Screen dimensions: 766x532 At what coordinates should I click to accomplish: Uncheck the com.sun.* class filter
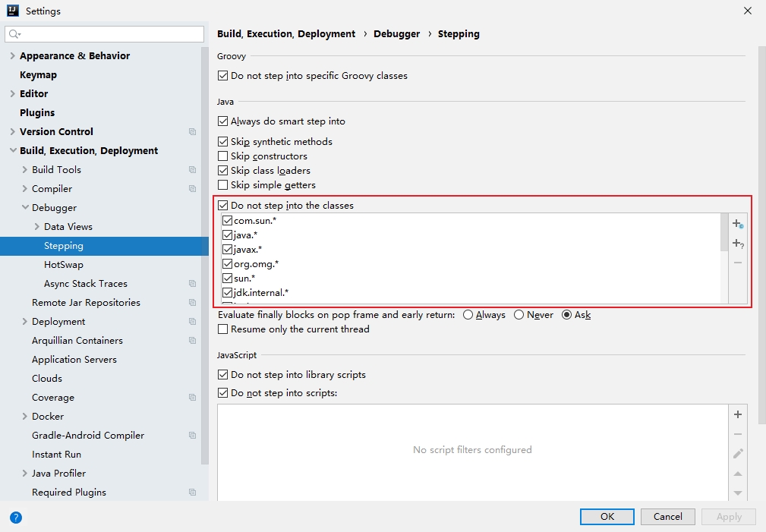tap(227, 221)
